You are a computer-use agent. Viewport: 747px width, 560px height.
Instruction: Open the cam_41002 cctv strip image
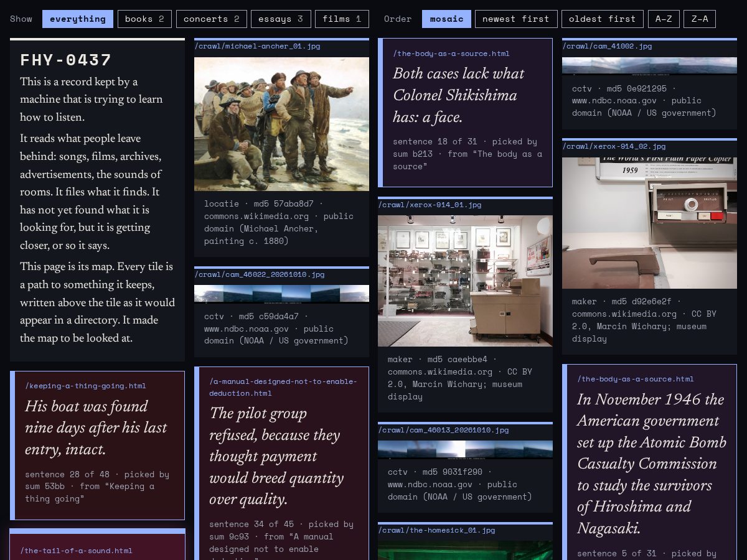[649, 65]
